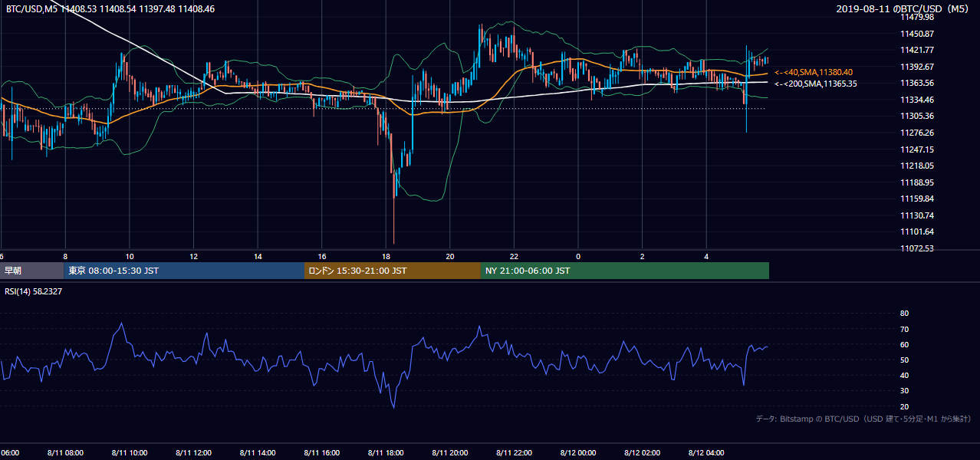
Task: Click hour label 10 under the price chart
Action: coord(130,257)
